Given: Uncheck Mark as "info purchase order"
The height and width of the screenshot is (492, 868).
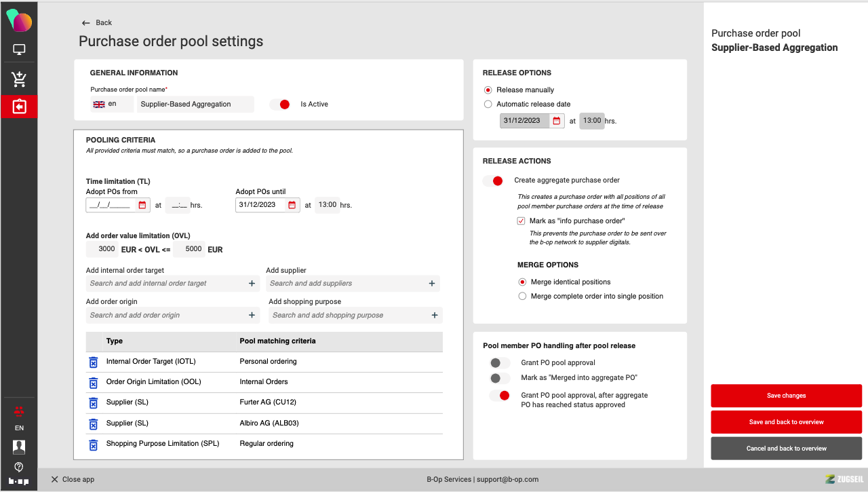Looking at the screenshot, I should click(521, 221).
